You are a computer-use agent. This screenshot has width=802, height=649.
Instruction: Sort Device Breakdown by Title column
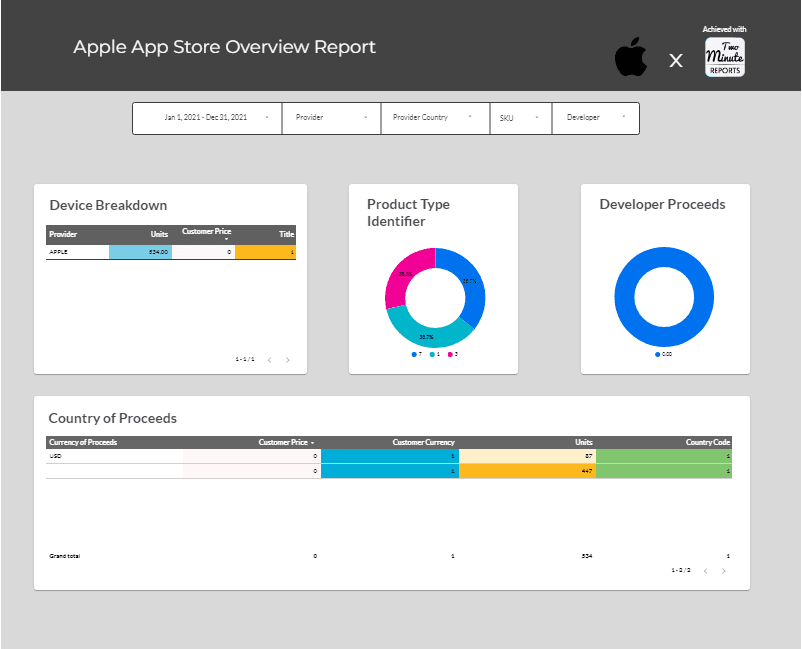[286, 234]
